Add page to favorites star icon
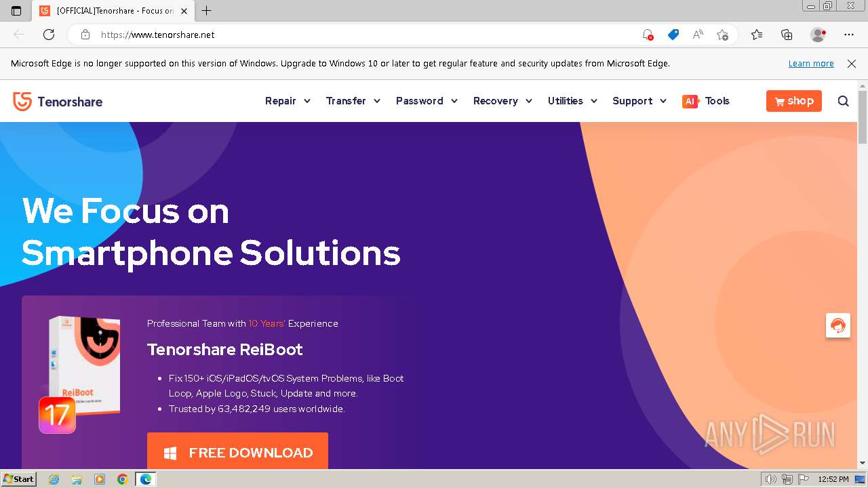 722,35
